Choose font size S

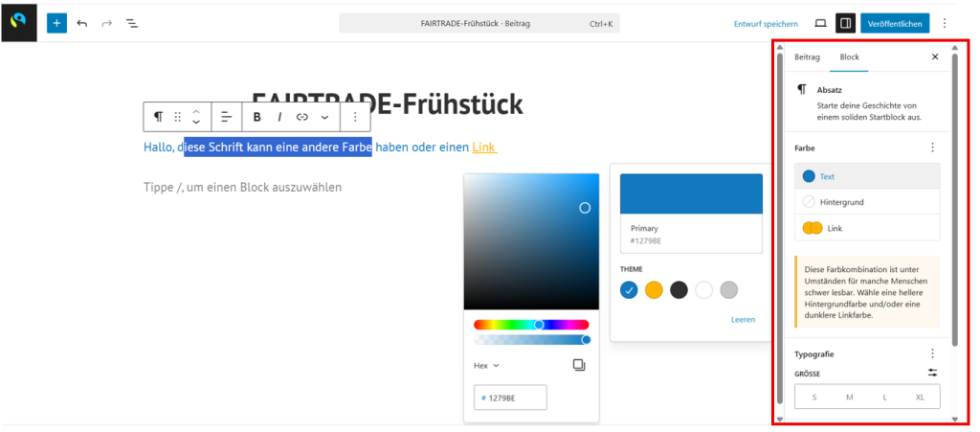[x=814, y=397]
